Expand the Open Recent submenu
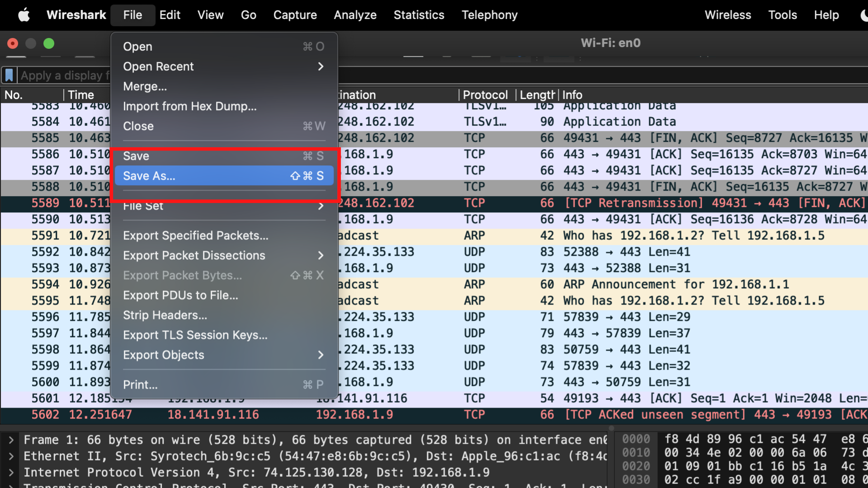Image resolution: width=868 pixels, height=488 pixels. [224, 66]
